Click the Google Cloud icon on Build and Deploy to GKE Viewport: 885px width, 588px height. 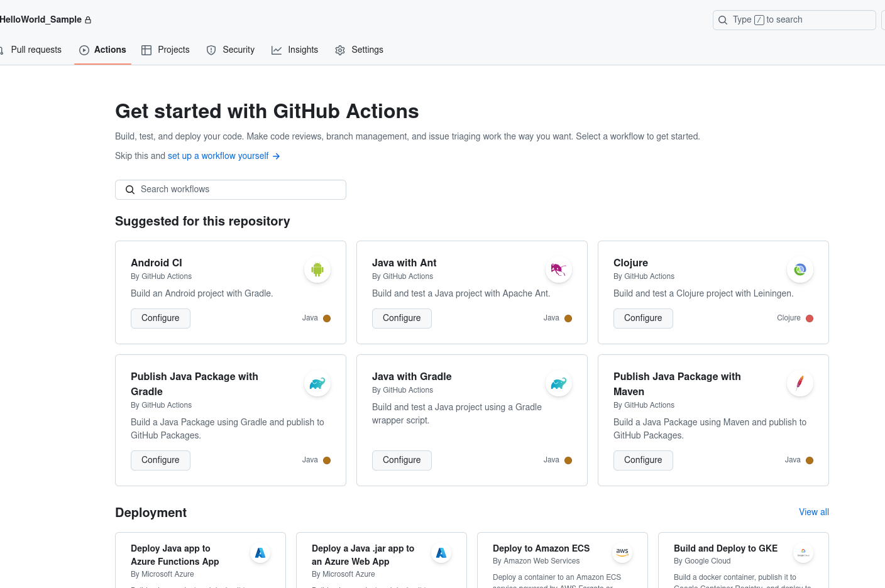coord(803,553)
